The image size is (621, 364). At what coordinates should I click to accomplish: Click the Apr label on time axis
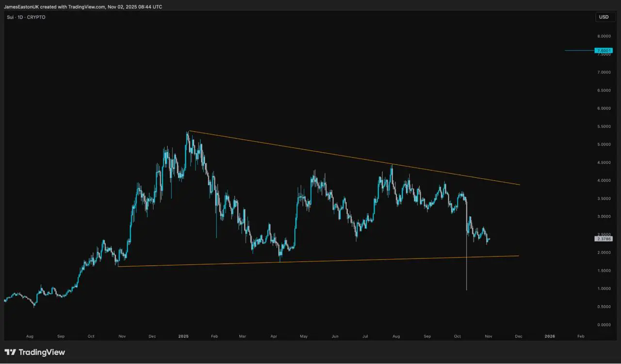[274, 336]
